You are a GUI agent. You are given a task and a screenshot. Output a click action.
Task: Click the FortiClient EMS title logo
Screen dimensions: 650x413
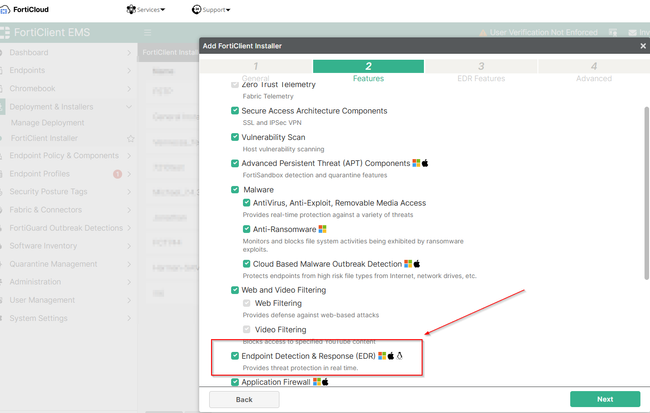click(x=5, y=32)
